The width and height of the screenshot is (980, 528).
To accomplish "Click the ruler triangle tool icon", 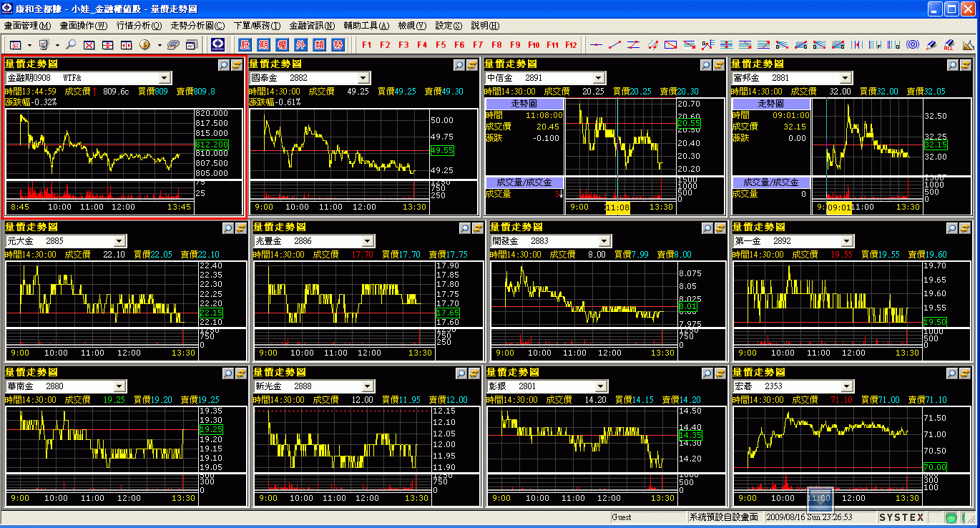I will 968,44.
